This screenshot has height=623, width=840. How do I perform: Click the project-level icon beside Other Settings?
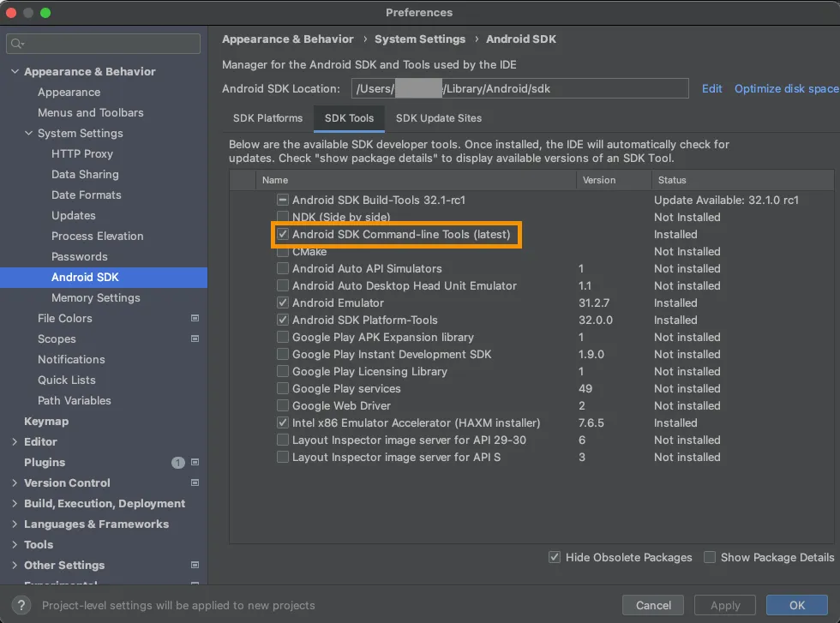click(195, 565)
